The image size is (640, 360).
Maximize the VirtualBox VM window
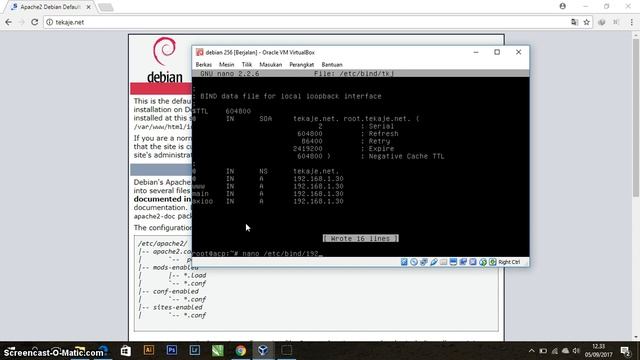coord(497,52)
